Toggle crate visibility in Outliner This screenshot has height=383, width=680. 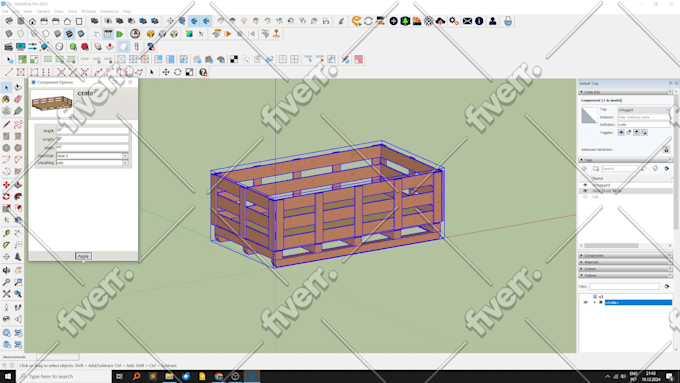click(x=585, y=302)
